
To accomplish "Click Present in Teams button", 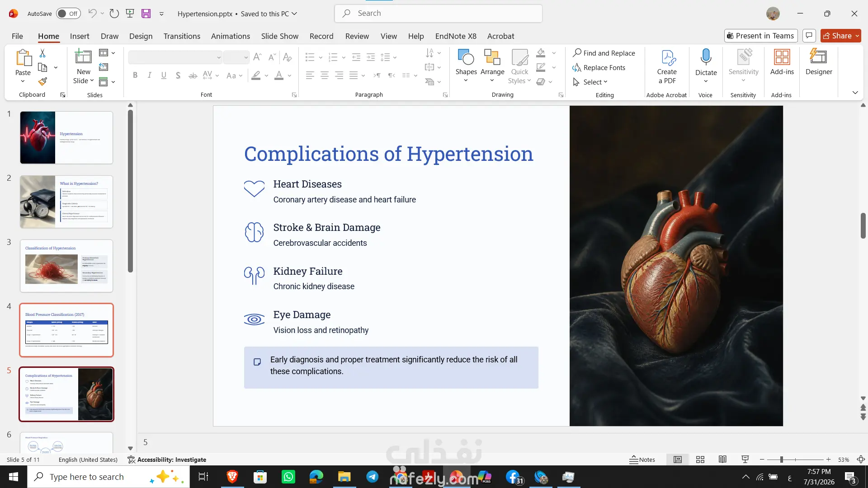I will click(x=760, y=36).
